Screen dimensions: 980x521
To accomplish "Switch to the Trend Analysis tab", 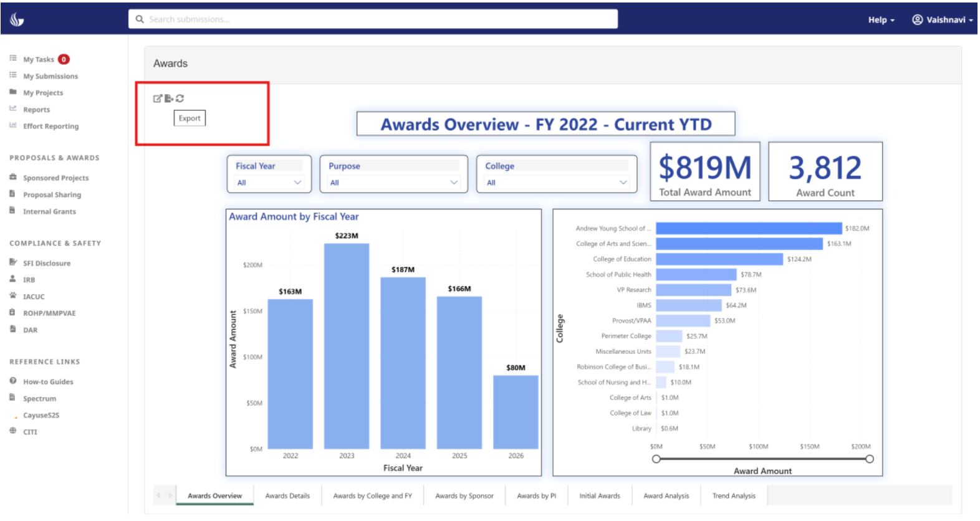I will click(x=734, y=496).
